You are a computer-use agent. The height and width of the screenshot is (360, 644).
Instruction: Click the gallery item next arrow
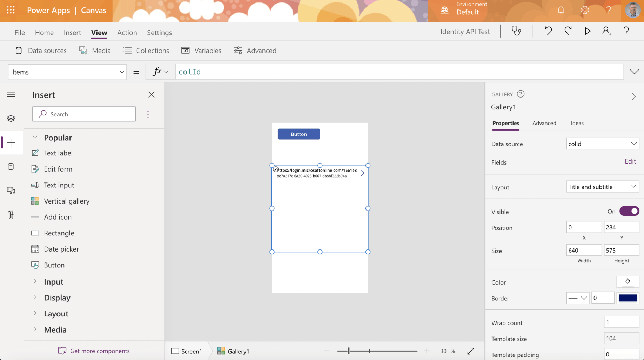point(363,173)
